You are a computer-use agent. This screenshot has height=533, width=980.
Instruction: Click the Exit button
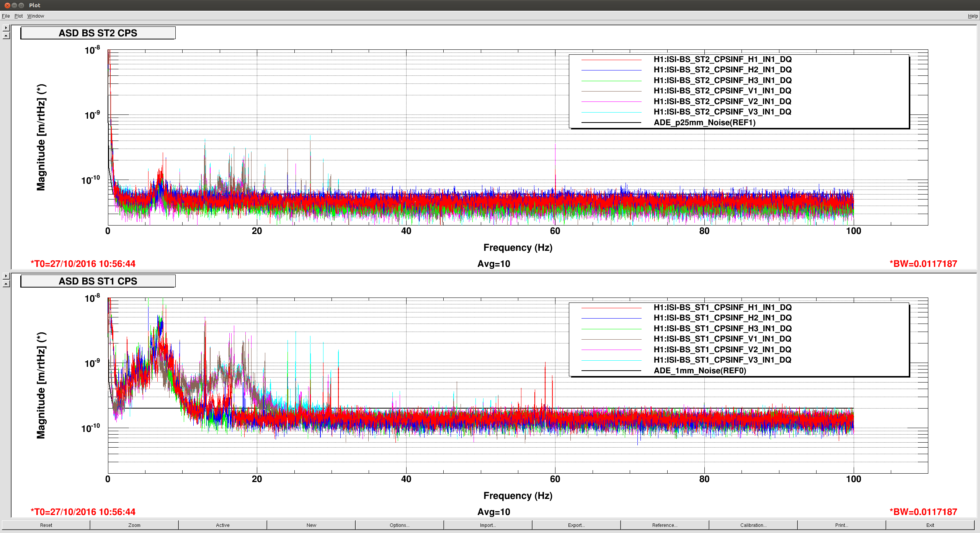coord(930,525)
